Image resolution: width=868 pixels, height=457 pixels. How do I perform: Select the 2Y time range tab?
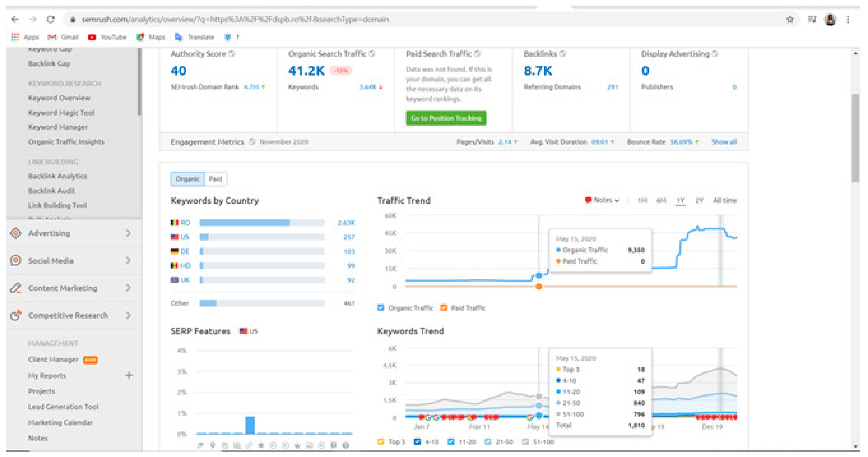(699, 201)
